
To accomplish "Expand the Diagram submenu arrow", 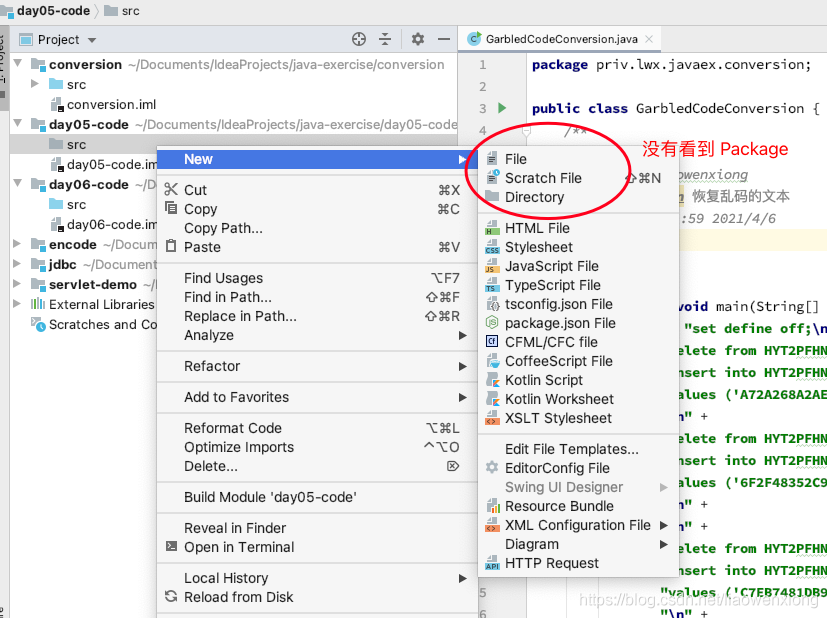I will point(663,545).
